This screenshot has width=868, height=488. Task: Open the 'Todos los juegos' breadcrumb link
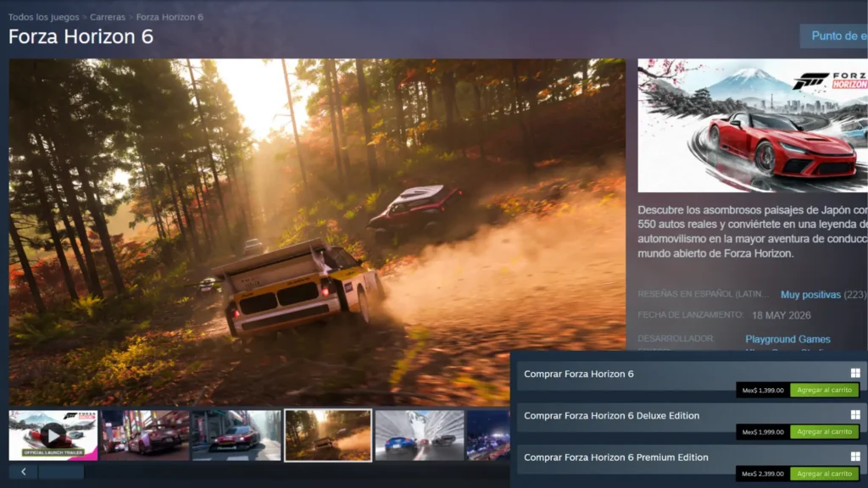coord(44,17)
